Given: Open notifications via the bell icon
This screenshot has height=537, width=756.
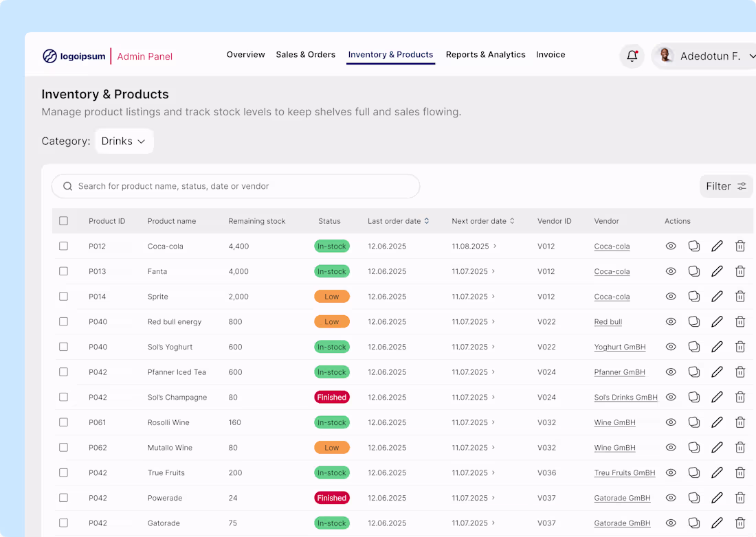Looking at the screenshot, I should (x=632, y=56).
